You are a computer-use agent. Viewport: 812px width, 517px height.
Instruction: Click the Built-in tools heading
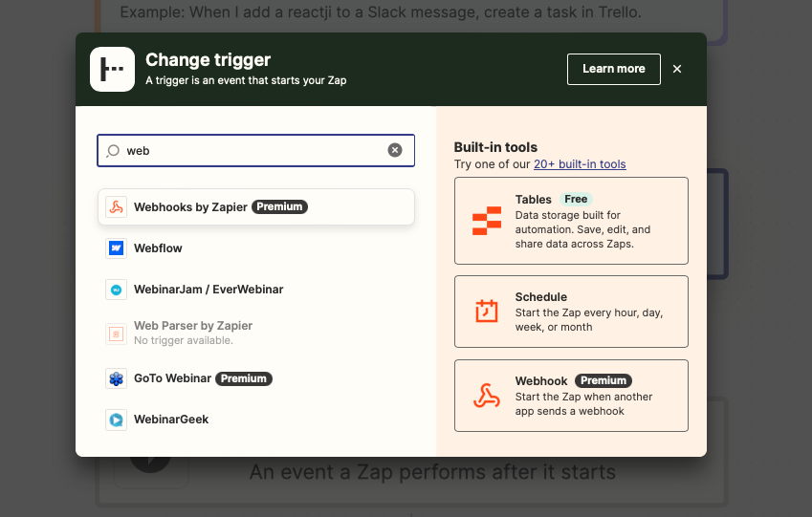tap(495, 147)
